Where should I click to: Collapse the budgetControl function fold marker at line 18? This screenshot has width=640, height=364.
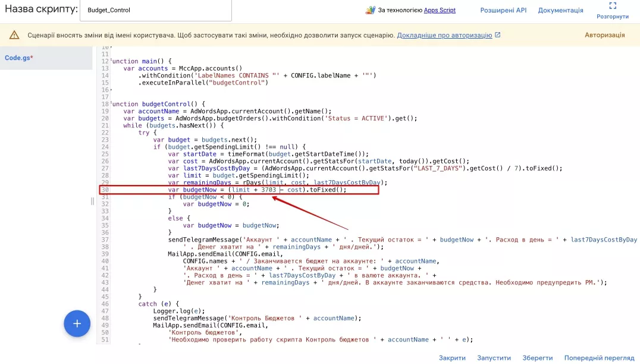coord(111,103)
